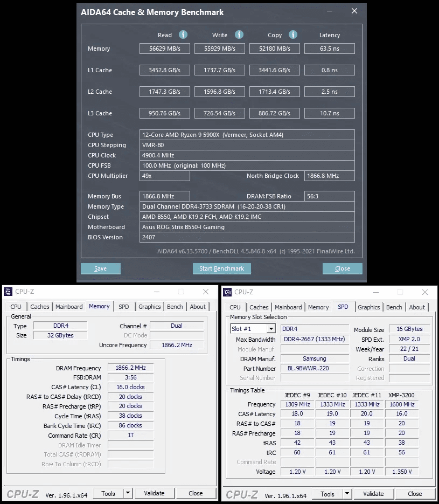Click CPU-Z app icon in Memory window title
439x504 pixels.
(x=8, y=292)
